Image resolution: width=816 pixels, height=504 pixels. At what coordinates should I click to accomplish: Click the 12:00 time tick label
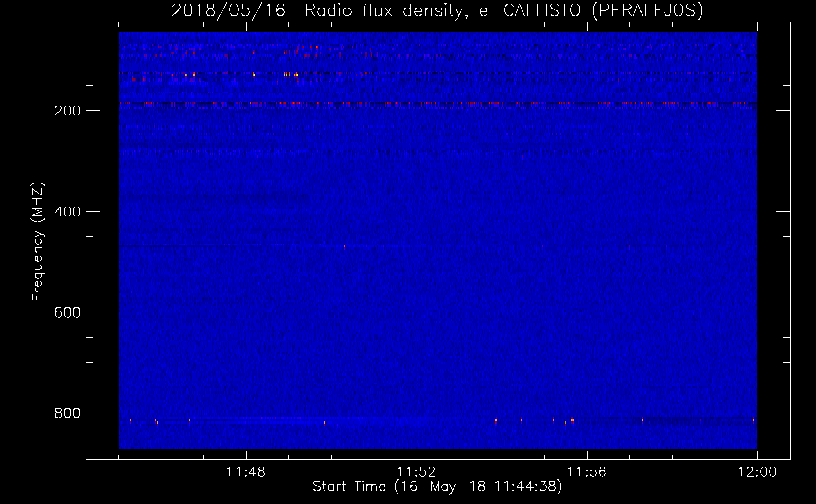[x=757, y=472]
